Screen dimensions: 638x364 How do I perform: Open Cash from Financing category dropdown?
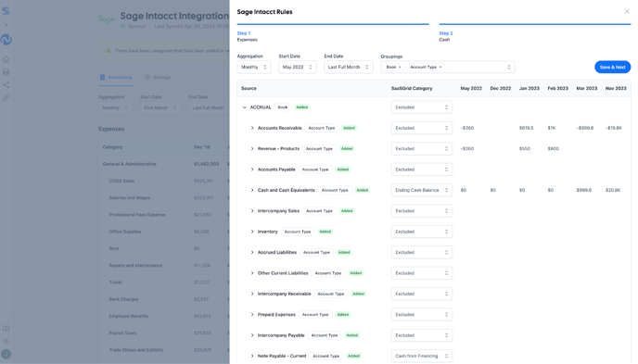(422, 356)
